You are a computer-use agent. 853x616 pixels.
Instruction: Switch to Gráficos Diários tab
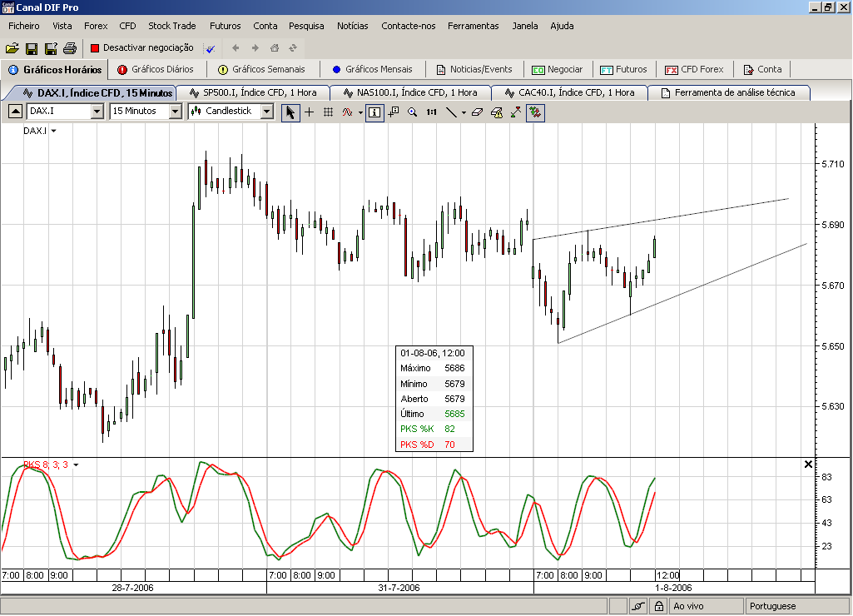coord(156,70)
